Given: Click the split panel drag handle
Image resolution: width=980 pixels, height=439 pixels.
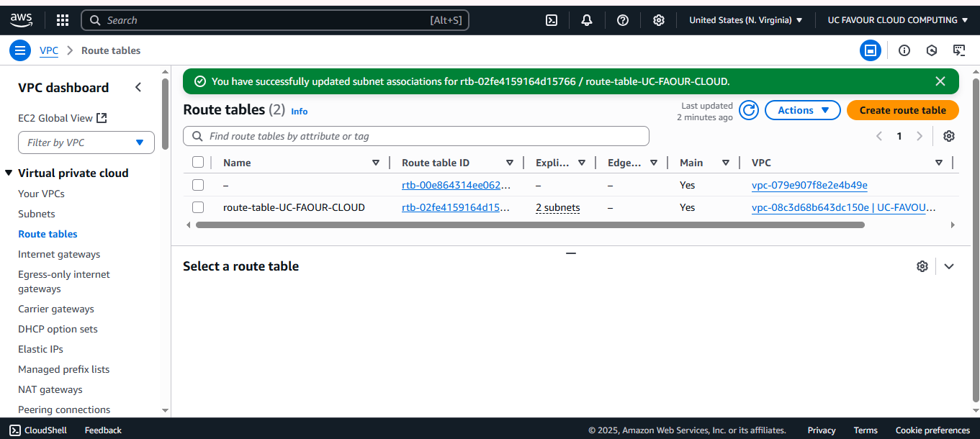Looking at the screenshot, I should coord(571,253).
